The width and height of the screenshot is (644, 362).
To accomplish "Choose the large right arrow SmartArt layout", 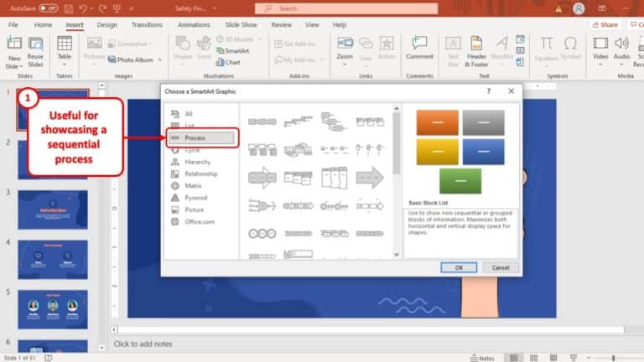I will coord(370,178).
